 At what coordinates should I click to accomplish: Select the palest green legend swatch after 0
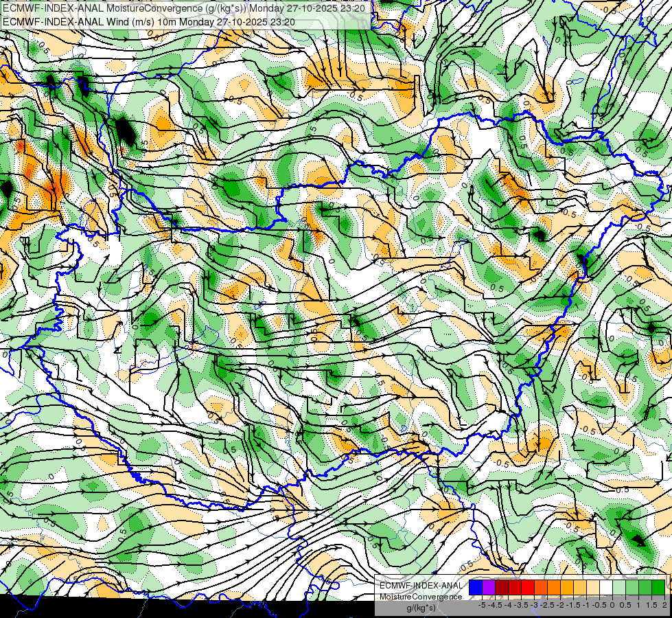pyautogui.click(x=619, y=588)
